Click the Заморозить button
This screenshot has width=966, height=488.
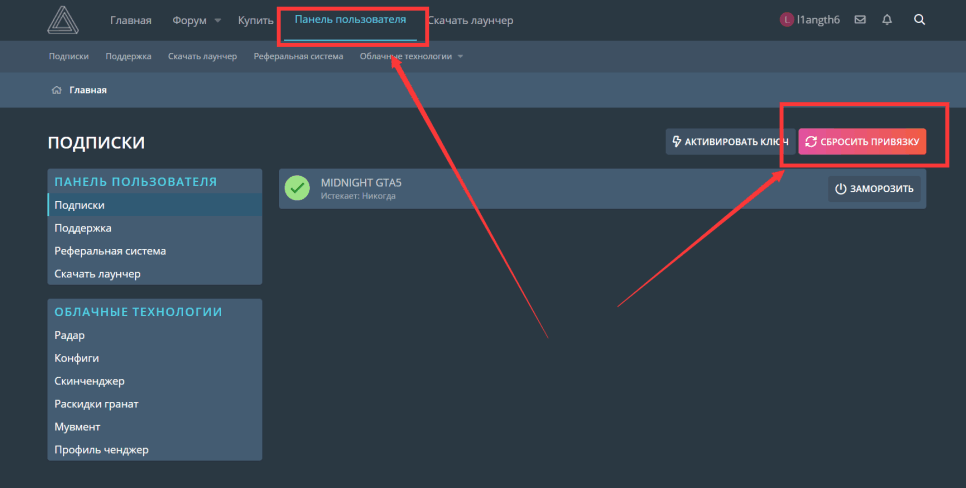(874, 189)
